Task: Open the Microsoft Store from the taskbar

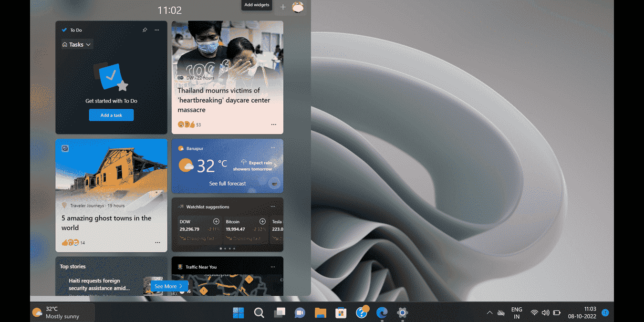Action: point(340,312)
